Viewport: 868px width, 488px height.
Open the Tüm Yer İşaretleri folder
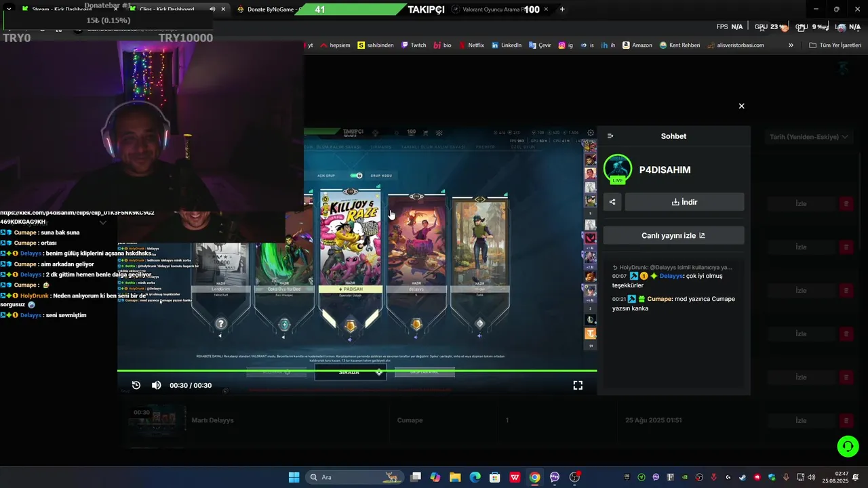point(835,45)
